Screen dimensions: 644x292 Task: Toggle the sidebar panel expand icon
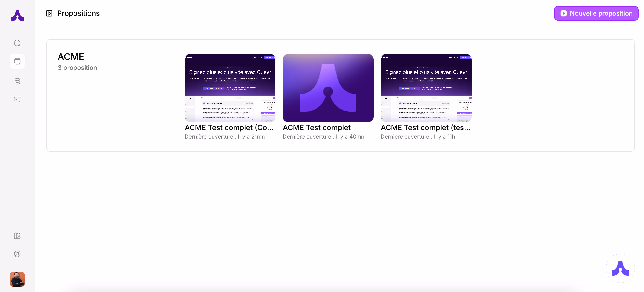point(49,13)
